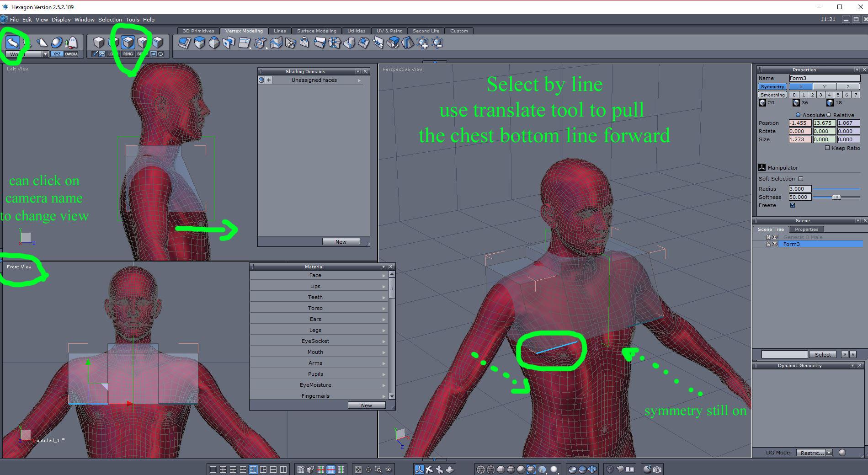The height and width of the screenshot is (475, 868).
Task: Set symmetry axis to Y
Action: coord(825,86)
